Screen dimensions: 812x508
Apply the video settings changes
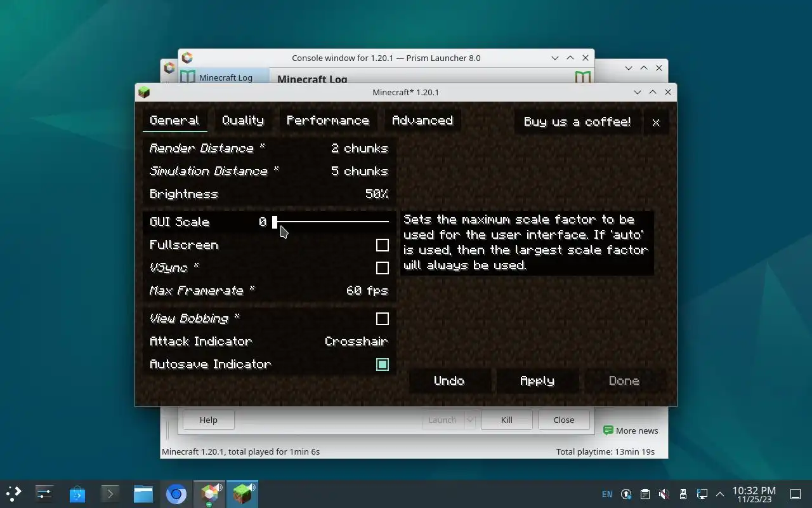pos(537,381)
